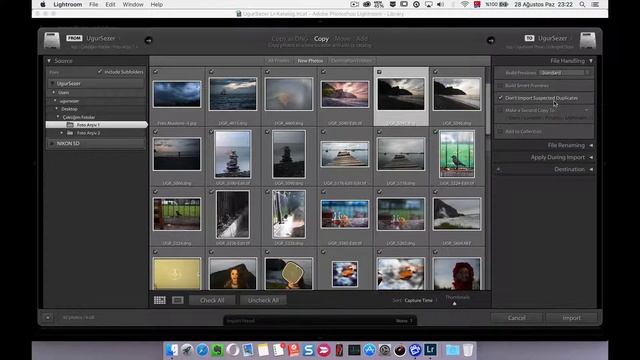
Task: Switch to grid view
Action: (x=160, y=300)
